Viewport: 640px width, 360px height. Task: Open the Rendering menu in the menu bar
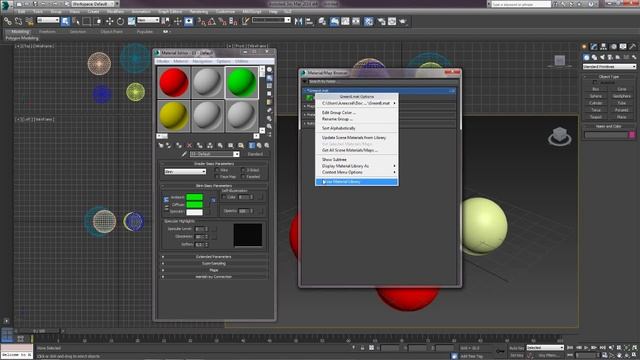click(199, 12)
